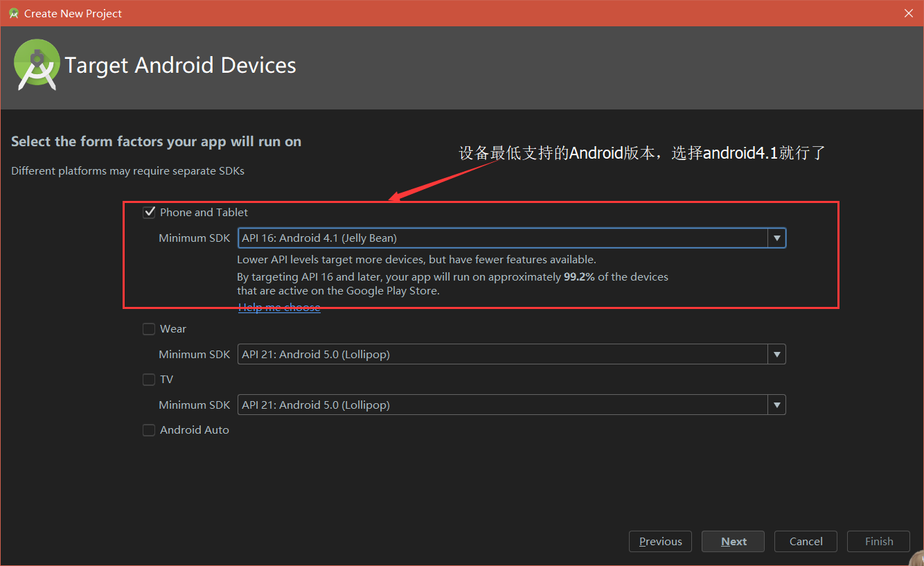Click the Android Studio title bar icon
This screenshot has width=924, height=566.
click(x=13, y=13)
